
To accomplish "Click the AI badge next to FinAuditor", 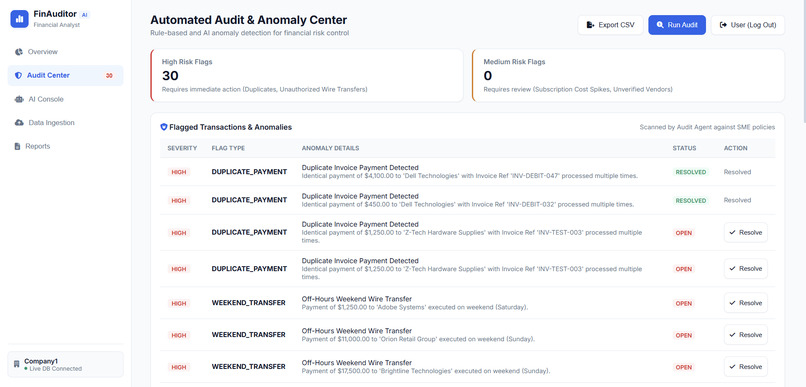I will pyautogui.click(x=85, y=15).
